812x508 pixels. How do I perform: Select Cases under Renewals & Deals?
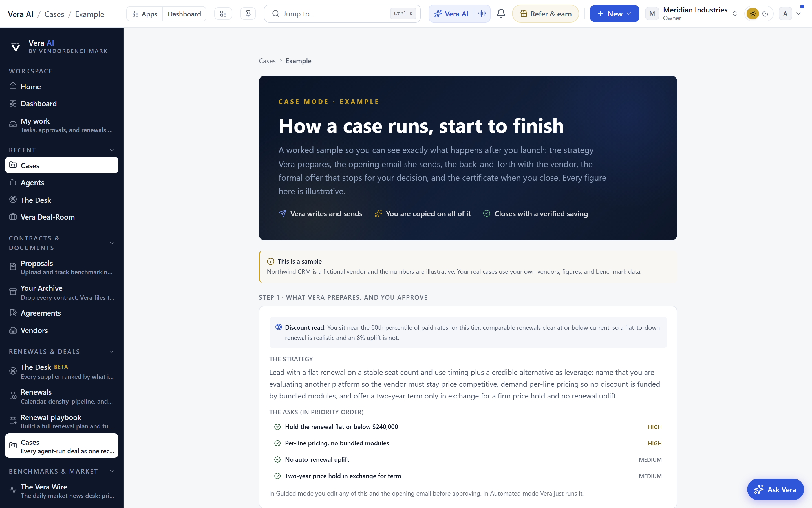(x=62, y=446)
